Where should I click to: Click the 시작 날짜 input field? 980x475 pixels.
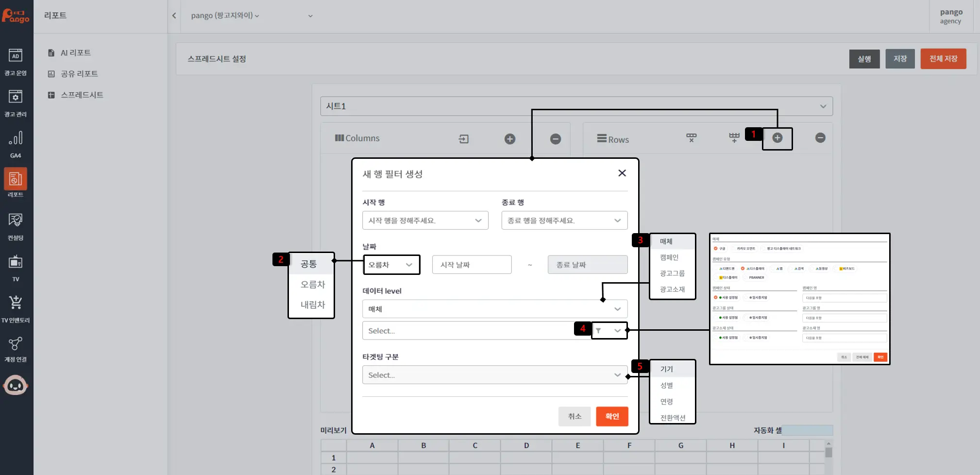[472, 265]
